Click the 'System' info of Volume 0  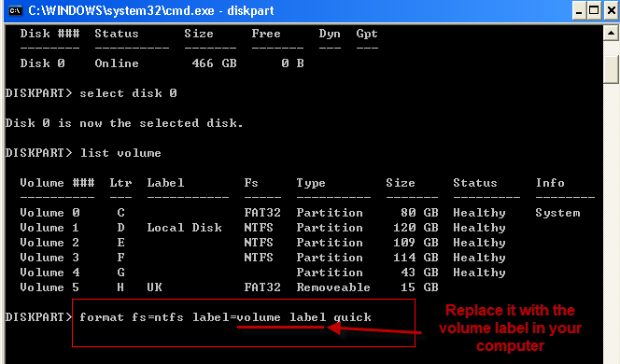[x=557, y=214]
